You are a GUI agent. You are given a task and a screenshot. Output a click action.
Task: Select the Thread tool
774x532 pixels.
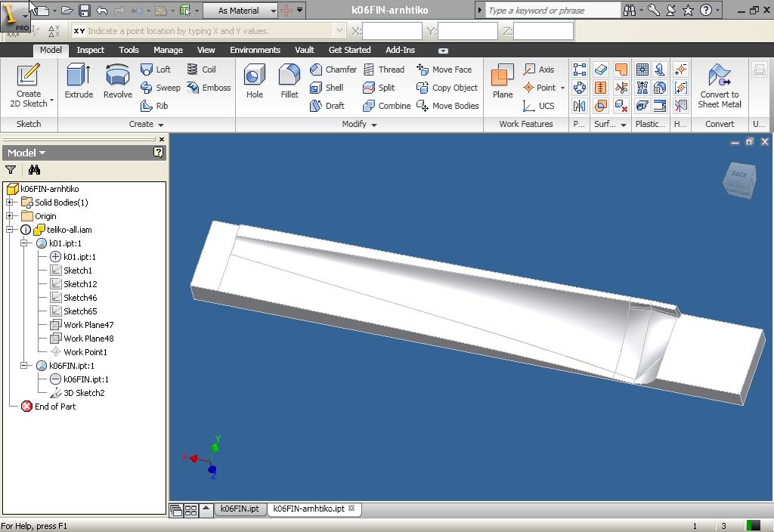click(383, 70)
